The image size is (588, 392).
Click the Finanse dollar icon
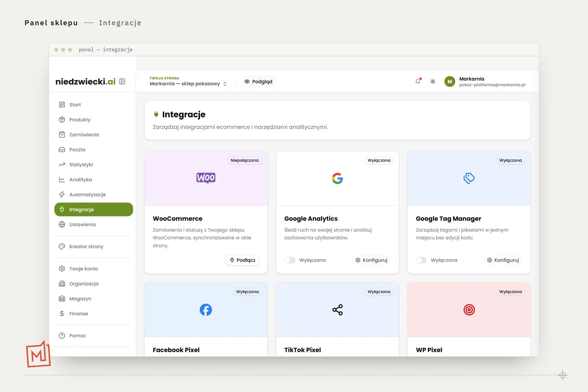(62, 314)
